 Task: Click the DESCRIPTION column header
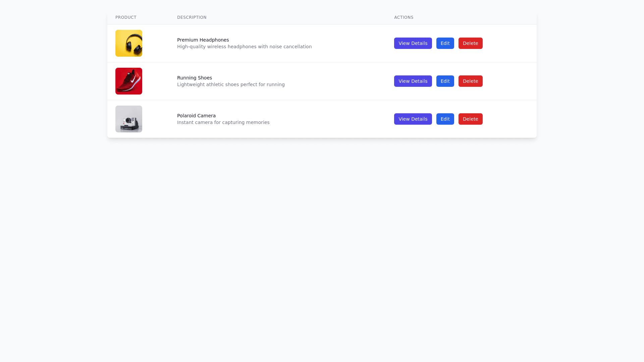click(192, 17)
